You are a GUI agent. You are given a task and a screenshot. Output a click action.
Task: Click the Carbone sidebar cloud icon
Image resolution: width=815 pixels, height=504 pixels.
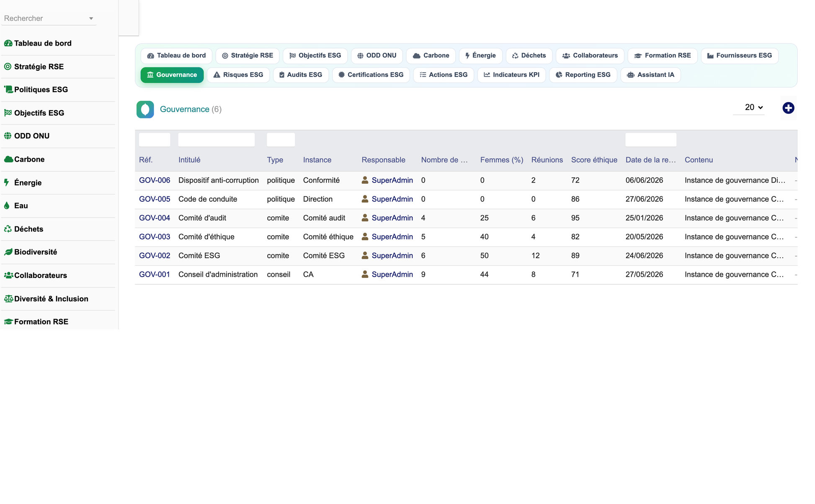coord(8,159)
